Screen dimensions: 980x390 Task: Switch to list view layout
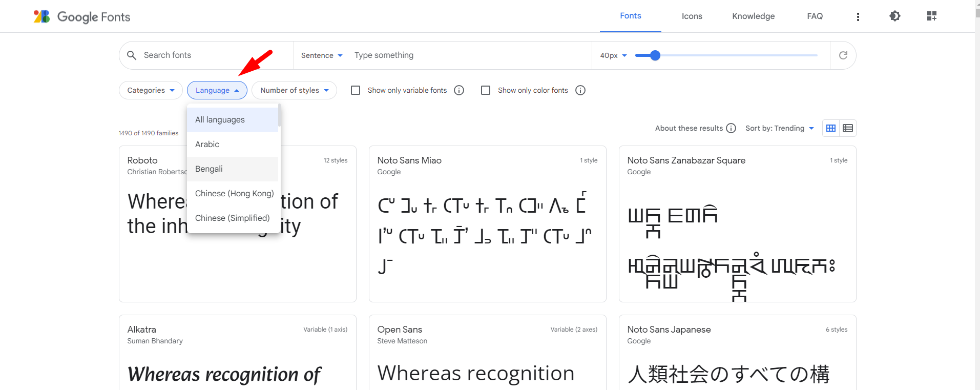[x=848, y=128]
